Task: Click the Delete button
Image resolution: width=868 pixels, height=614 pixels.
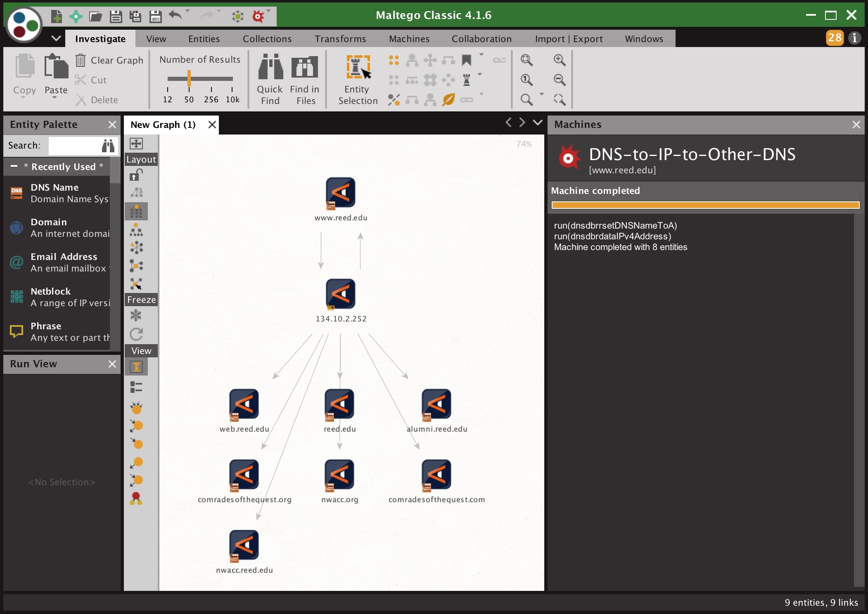Action: [97, 100]
